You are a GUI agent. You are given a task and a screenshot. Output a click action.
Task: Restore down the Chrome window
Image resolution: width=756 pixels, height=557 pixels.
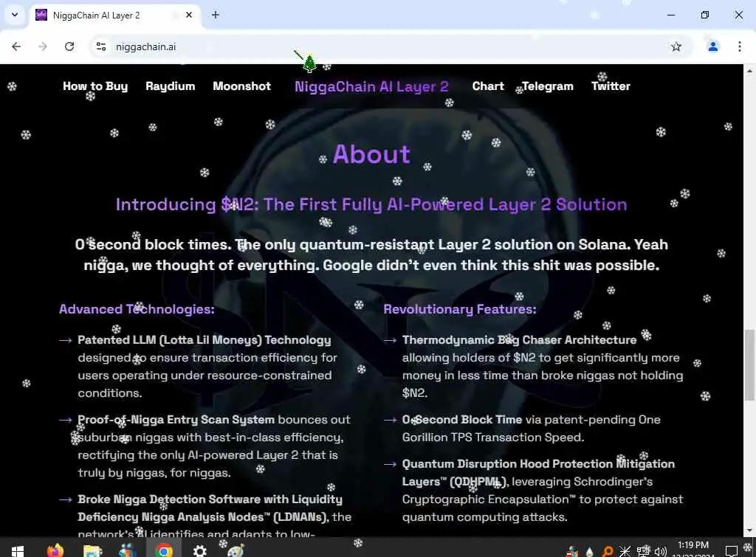(x=705, y=15)
